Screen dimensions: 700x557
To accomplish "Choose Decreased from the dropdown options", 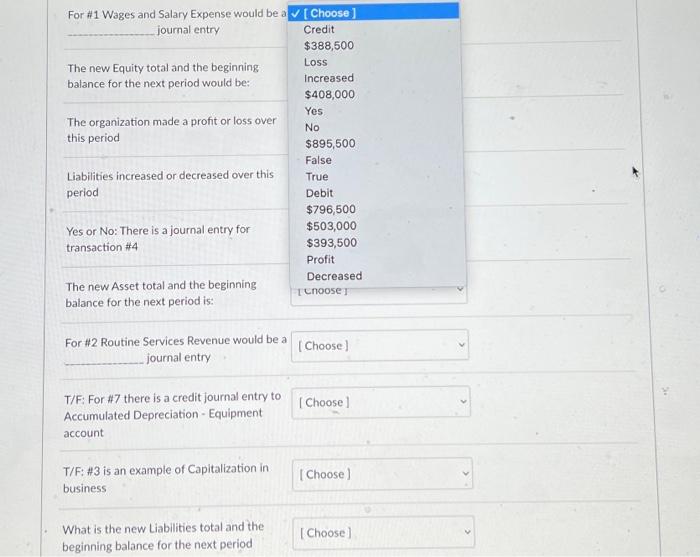I will coord(334,276).
